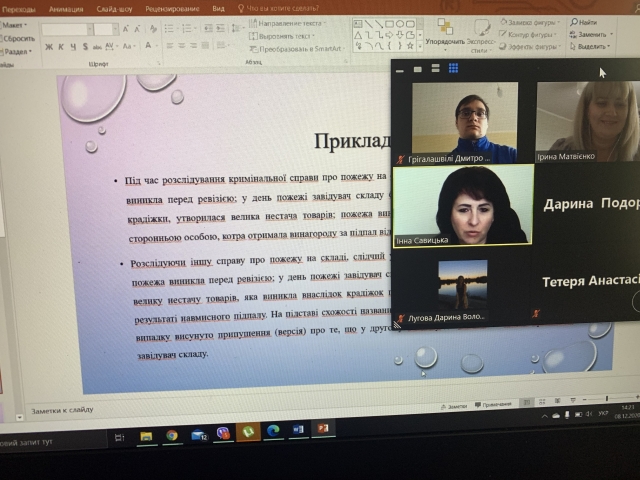
Task: Open File Explorer from the taskbar
Action: pyautogui.click(x=146, y=436)
